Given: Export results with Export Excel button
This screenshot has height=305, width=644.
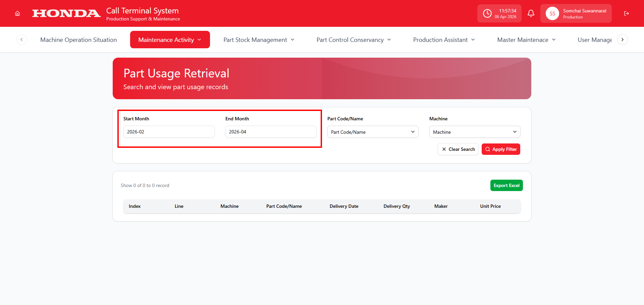Looking at the screenshot, I should coord(506,185).
